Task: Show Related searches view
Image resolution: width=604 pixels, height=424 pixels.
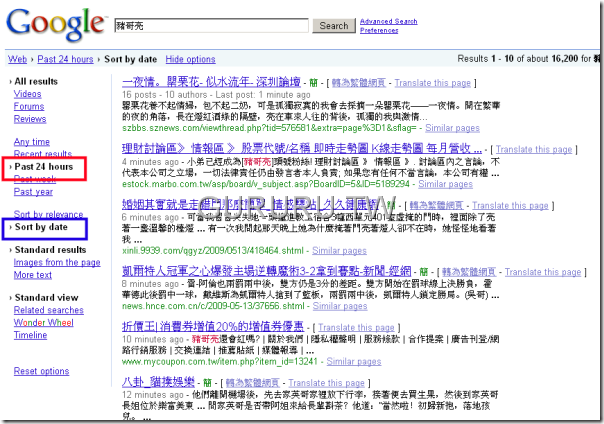Action: coord(49,310)
